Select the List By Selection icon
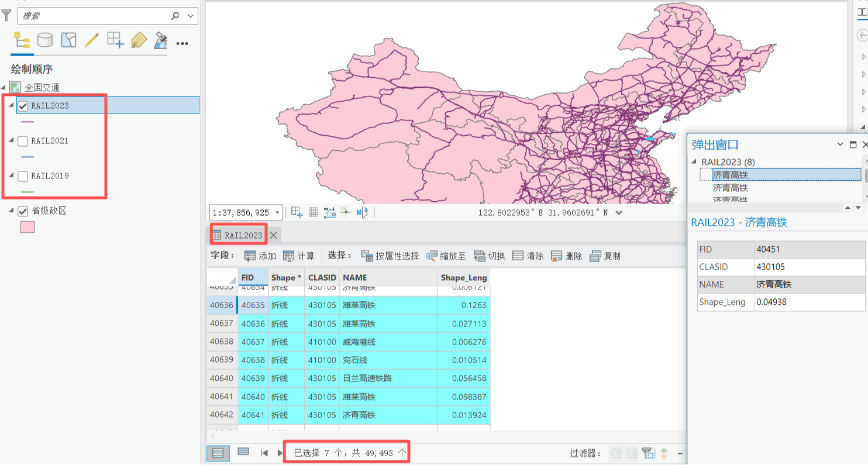This screenshot has height=465, width=868. [68, 40]
